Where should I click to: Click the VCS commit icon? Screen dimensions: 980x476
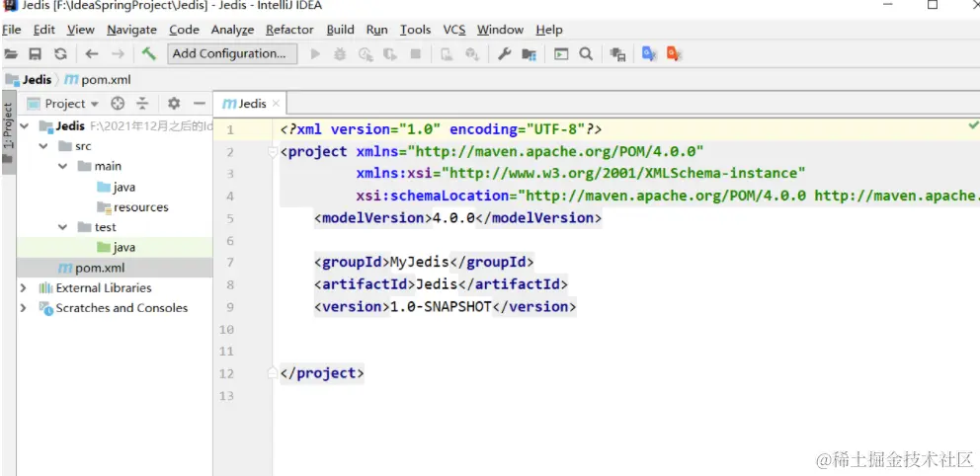click(x=471, y=54)
